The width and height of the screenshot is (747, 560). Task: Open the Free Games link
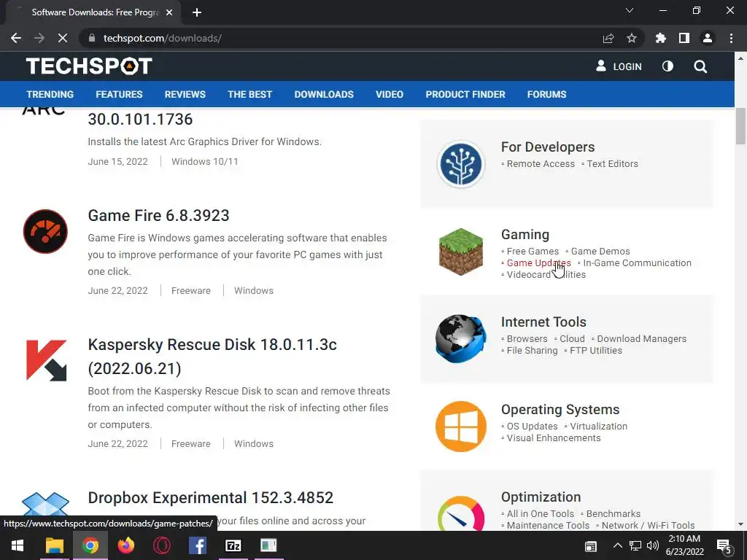pyautogui.click(x=533, y=251)
